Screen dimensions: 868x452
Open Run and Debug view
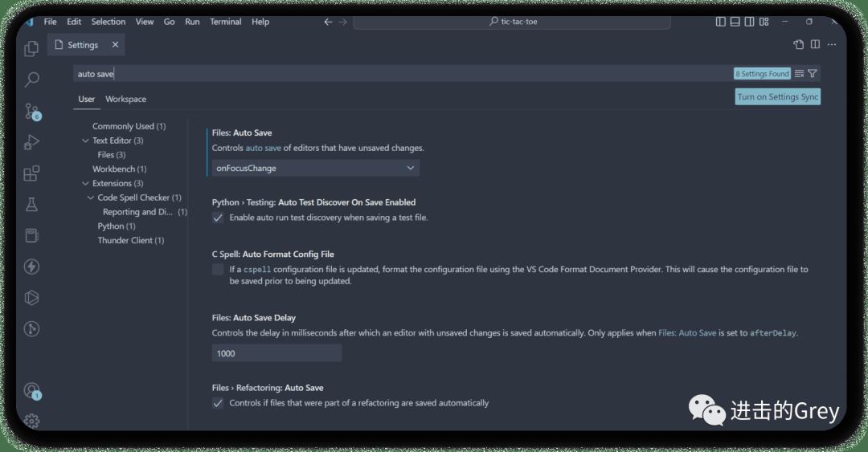[x=31, y=143]
